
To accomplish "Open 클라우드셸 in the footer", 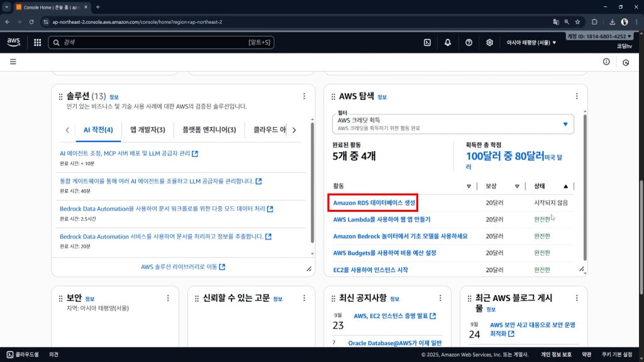I will coord(23,354).
